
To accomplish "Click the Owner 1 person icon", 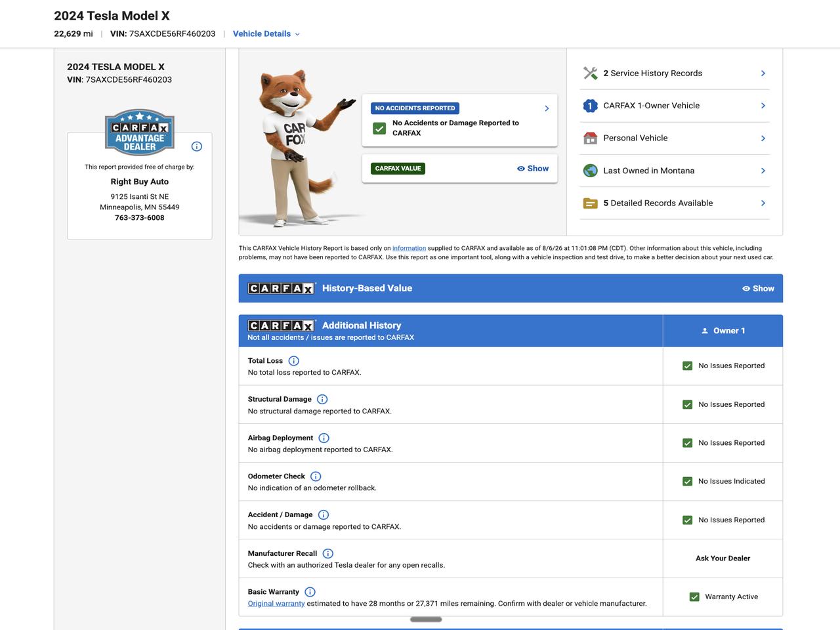I will click(705, 331).
